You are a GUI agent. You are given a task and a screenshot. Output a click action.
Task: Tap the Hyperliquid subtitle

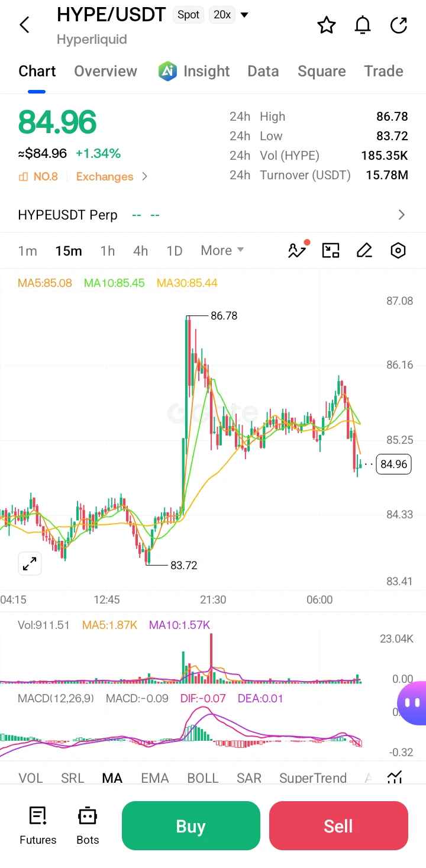[92, 40]
